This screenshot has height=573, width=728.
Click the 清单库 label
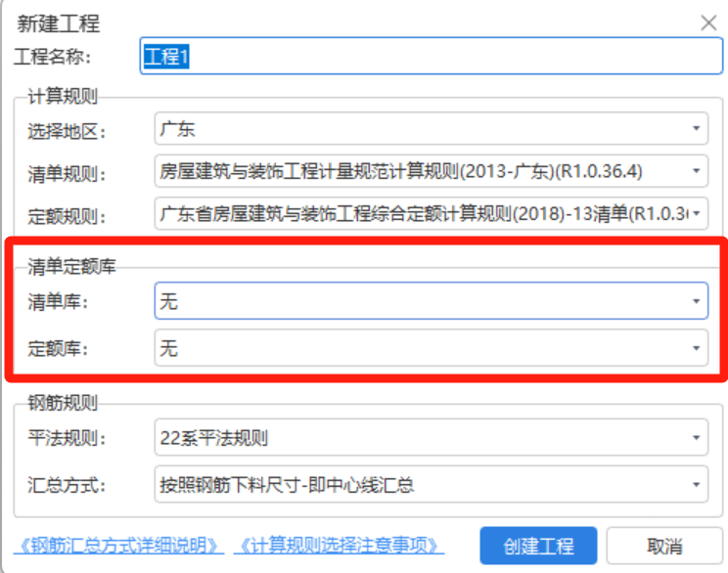point(58,302)
